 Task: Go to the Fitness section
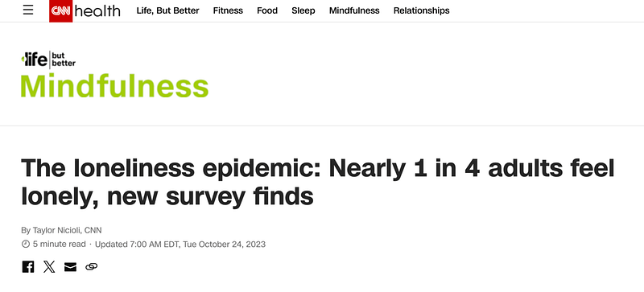coord(228,10)
